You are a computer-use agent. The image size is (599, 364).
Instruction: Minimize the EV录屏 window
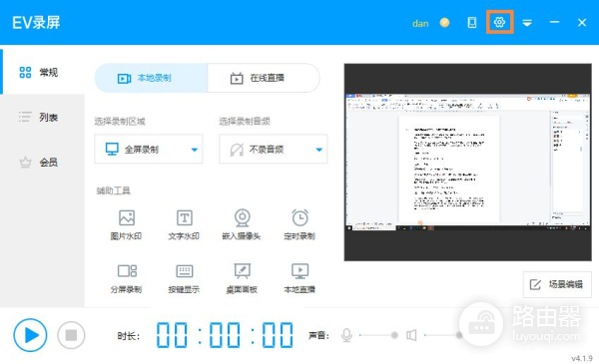(x=554, y=23)
